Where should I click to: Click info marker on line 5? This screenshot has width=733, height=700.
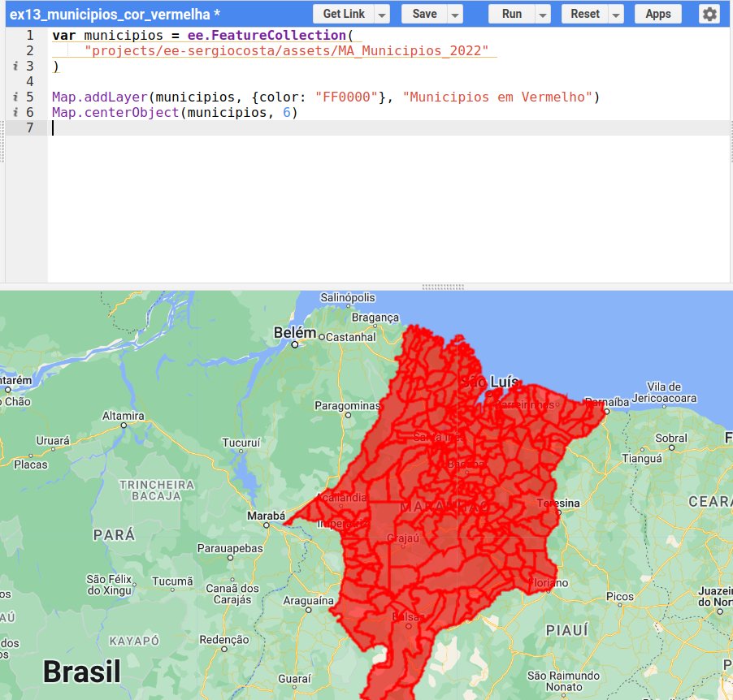coord(15,97)
